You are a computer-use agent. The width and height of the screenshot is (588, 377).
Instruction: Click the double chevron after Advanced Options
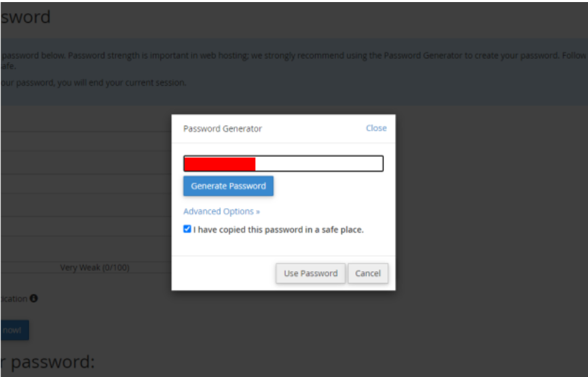[258, 212]
